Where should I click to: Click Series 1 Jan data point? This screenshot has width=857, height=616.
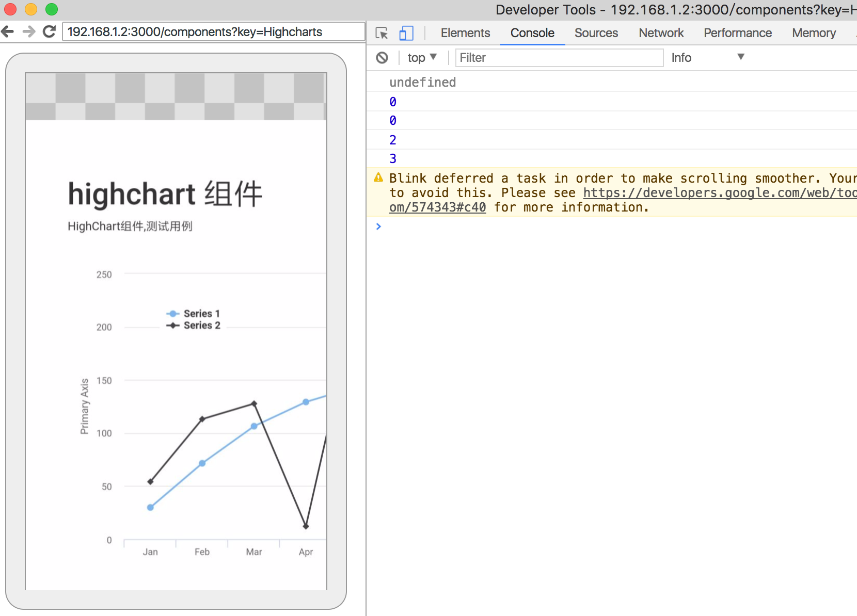(x=150, y=508)
